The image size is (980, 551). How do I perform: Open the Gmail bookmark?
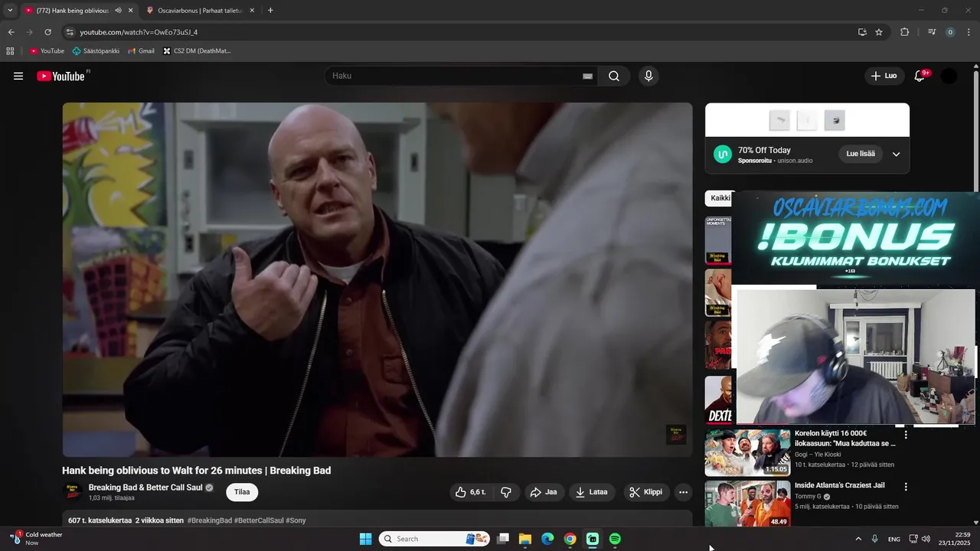(141, 51)
